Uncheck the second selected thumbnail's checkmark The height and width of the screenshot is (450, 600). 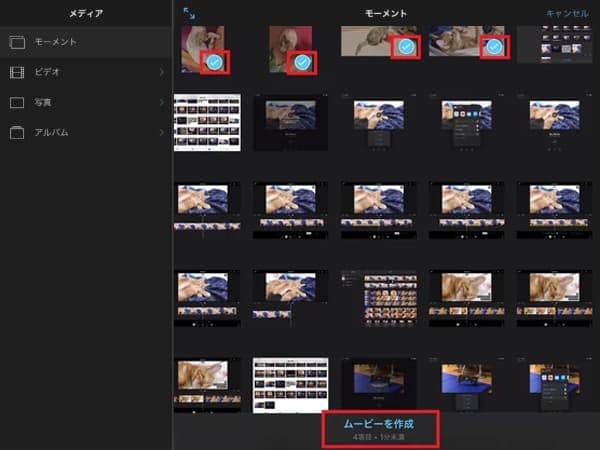[x=301, y=62]
